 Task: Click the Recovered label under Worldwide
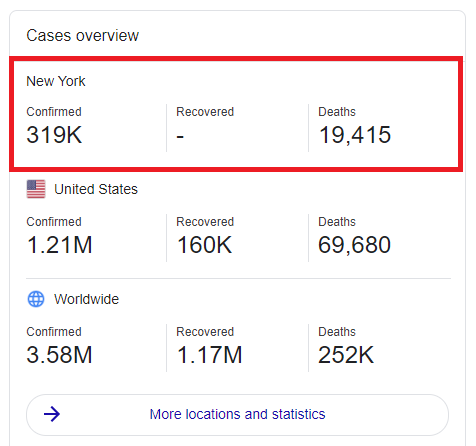(205, 332)
